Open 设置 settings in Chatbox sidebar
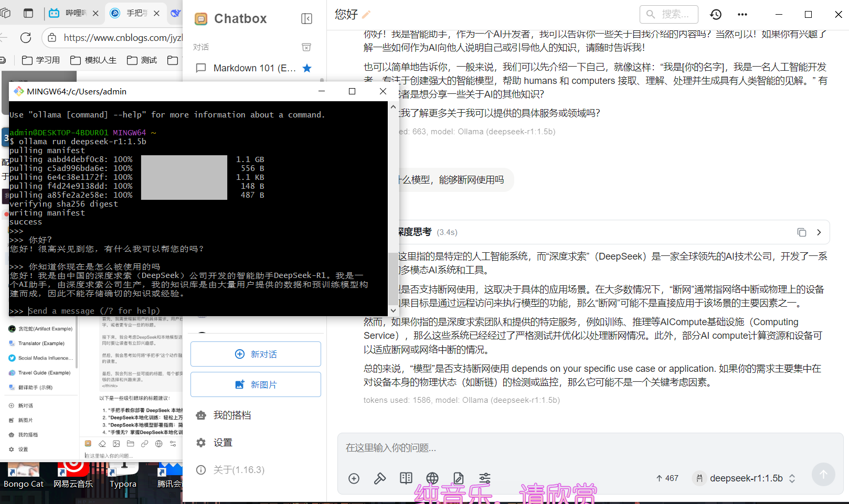Screen dimensions: 849x504 coord(222,443)
